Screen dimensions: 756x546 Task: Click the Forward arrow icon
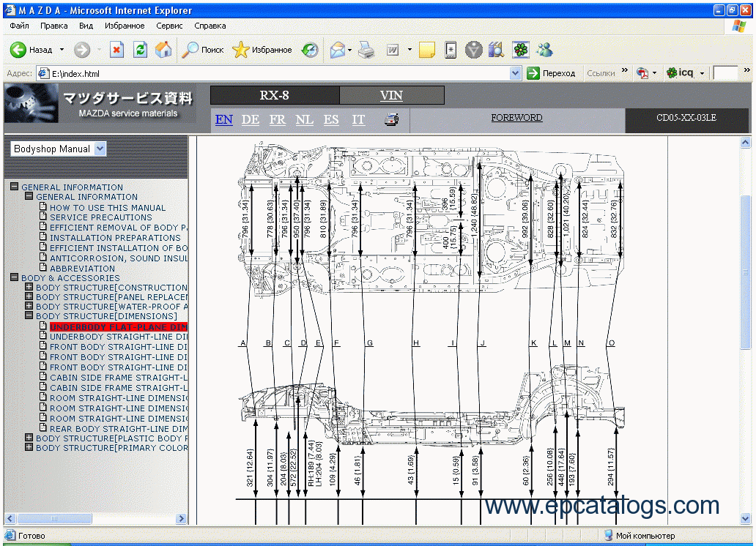click(x=82, y=50)
